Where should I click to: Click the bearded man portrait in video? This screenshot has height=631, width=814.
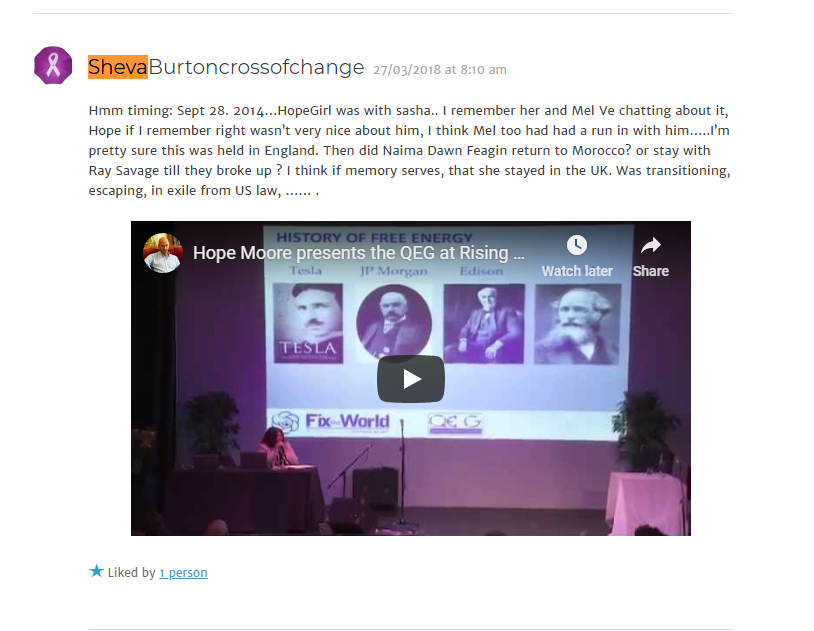(577, 324)
